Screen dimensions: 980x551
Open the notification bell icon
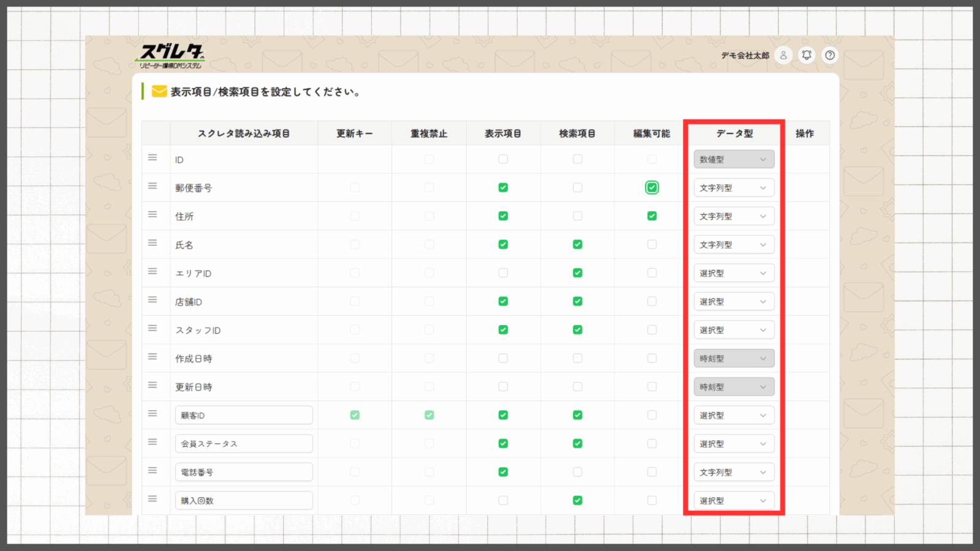coord(807,55)
